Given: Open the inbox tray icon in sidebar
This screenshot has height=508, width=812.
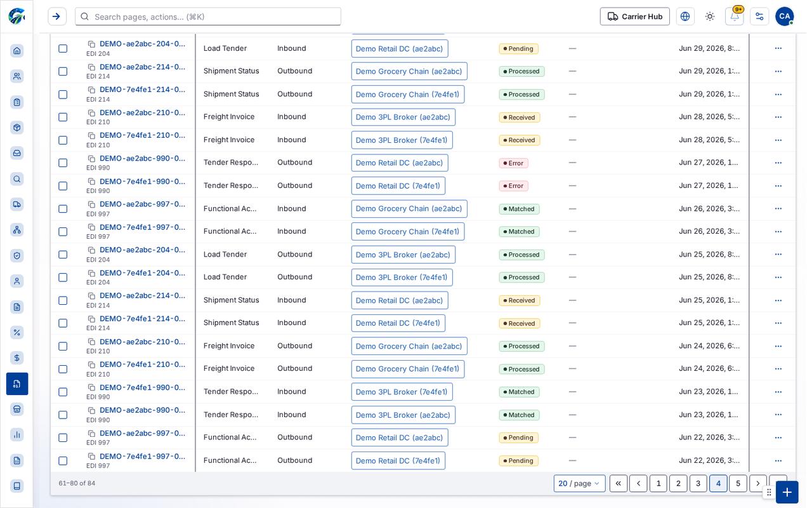Looking at the screenshot, I should [17, 153].
